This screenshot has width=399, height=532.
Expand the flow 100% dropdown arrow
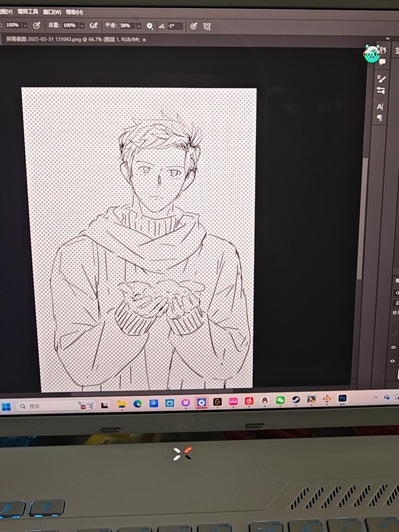pos(82,25)
